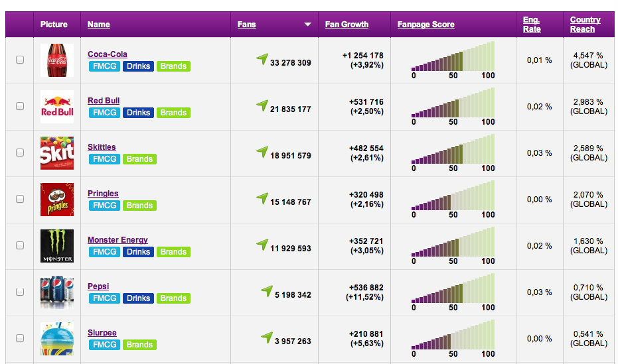Click the fan growth value +210 881

coord(366,334)
